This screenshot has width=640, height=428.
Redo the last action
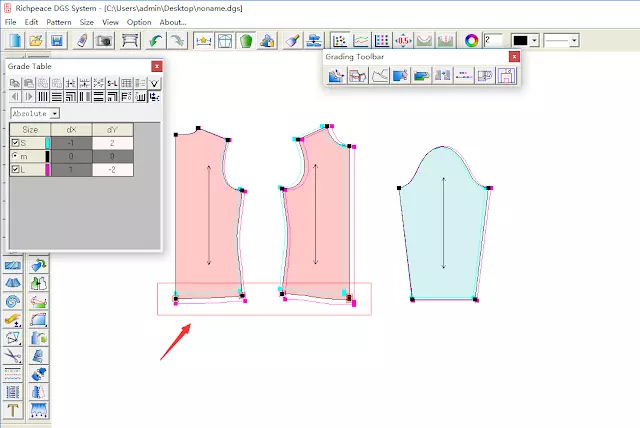click(177, 41)
